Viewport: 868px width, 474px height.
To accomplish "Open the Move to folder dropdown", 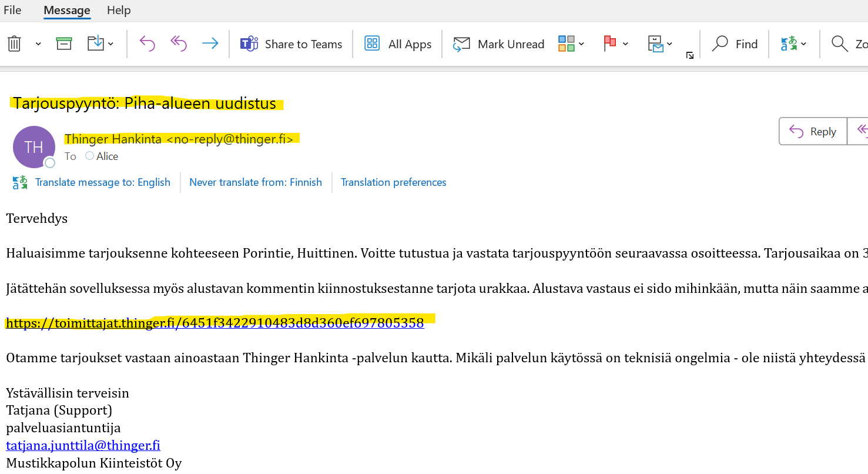I will pos(100,44).
